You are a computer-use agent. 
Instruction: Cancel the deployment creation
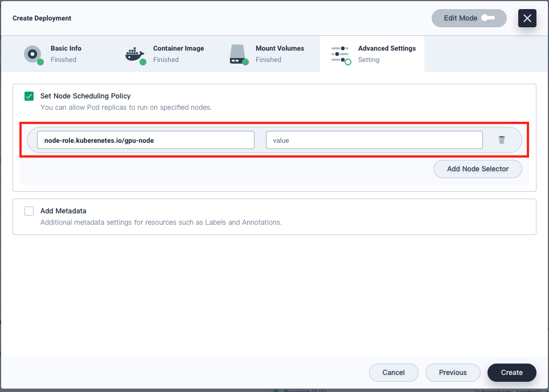[x=394, y=373]
